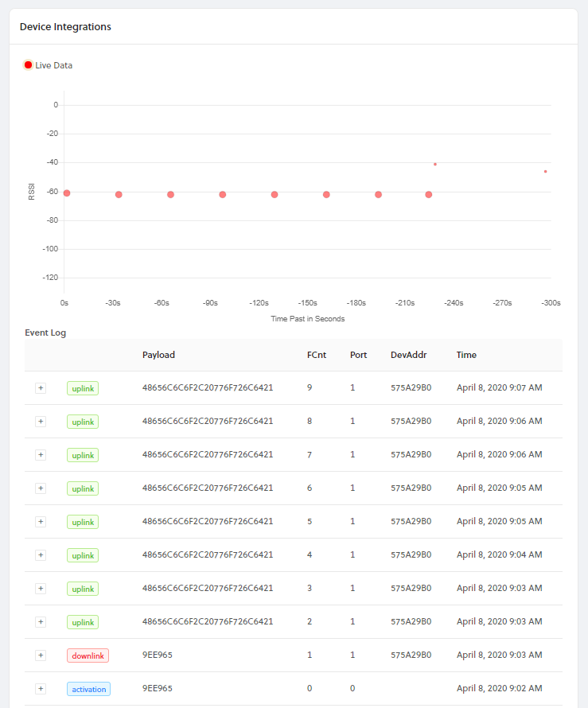The image size is (588, 708).
Task: Click the uplink tag for FCnt 3
Action: [82, 589]
